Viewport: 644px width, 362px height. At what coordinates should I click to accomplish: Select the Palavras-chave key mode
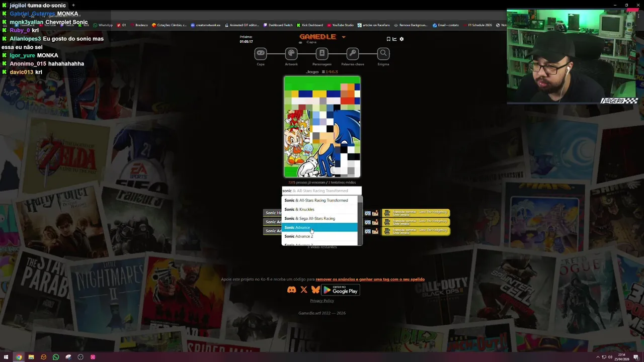pos(353,53)
